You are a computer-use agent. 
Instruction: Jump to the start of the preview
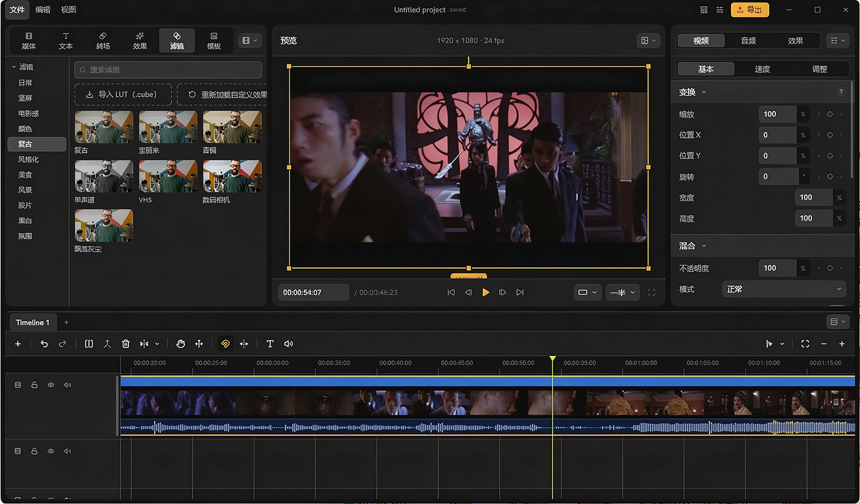pyautogui.click(x=451, y=292)
